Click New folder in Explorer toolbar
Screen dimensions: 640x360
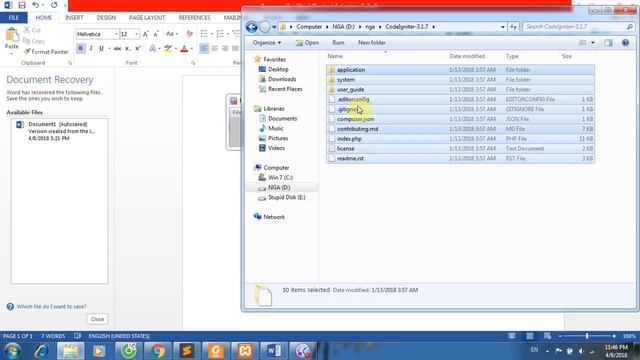372,43
